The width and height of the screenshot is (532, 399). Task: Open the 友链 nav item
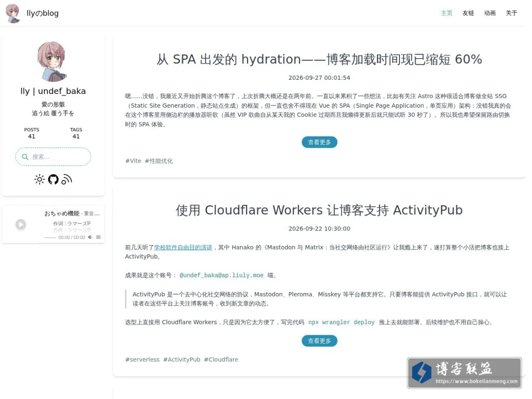(468, 13)
